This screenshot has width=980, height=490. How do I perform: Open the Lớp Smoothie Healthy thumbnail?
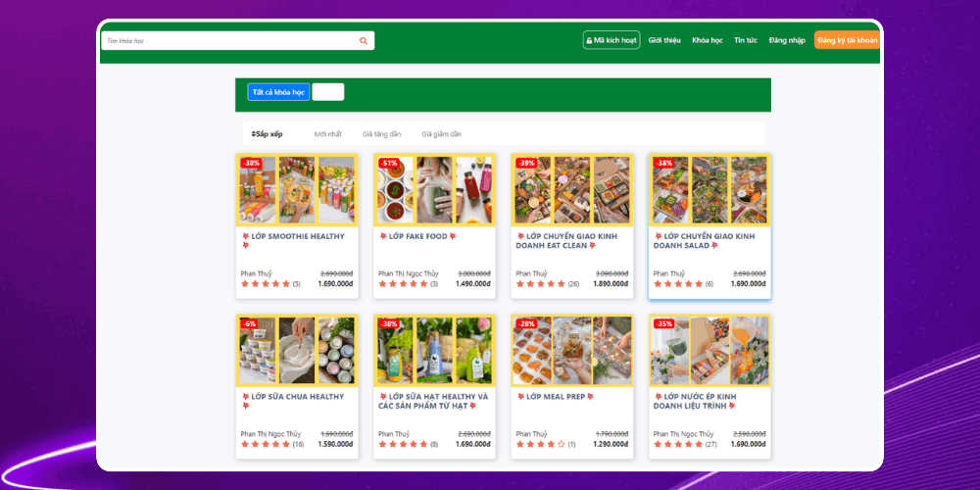(x=297, y=190)
